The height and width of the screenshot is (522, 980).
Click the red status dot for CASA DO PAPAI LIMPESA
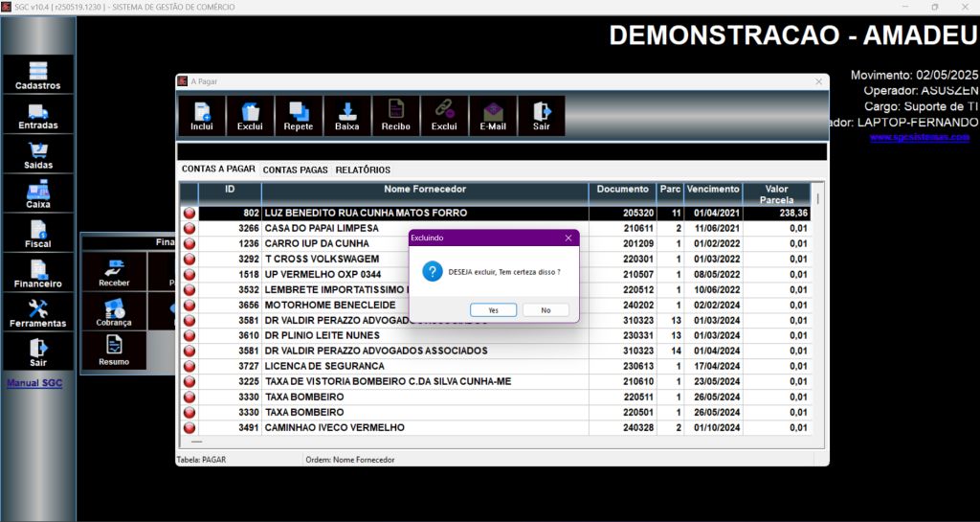(189, 229)
